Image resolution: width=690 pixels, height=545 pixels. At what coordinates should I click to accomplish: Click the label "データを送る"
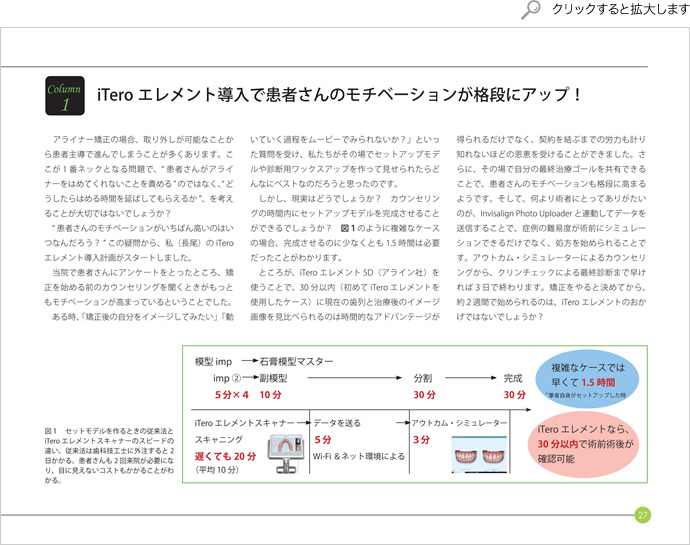(337, 423)
